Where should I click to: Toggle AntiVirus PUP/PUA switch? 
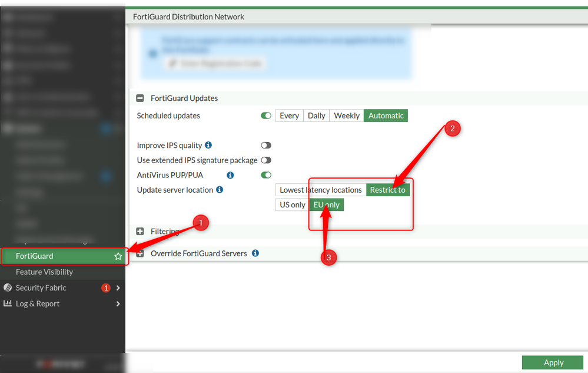(x=266, y=175)
